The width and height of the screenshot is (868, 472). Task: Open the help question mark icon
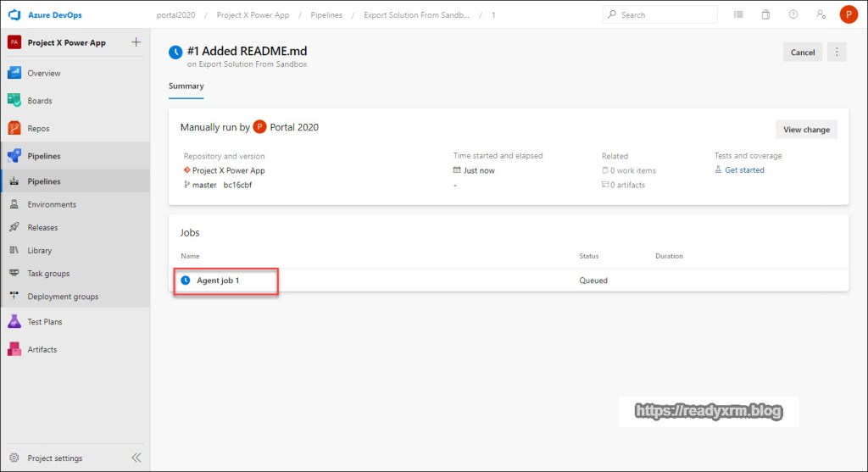tap(793, 15)
